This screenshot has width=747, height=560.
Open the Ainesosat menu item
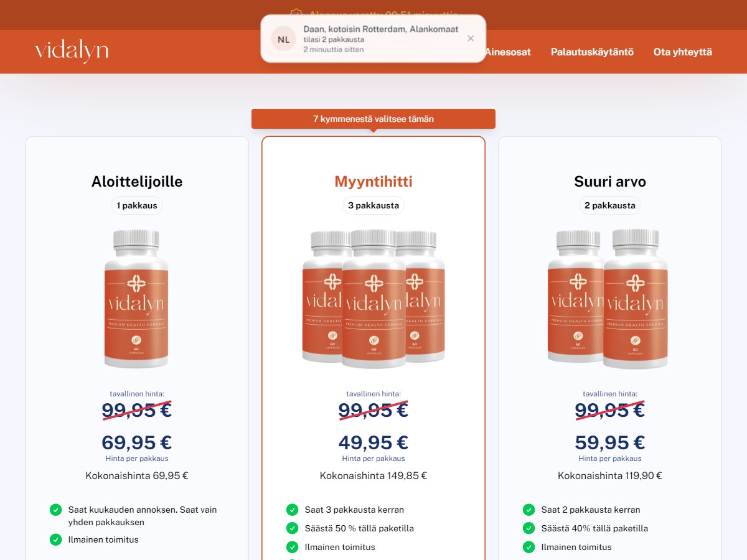click(507, 52)
